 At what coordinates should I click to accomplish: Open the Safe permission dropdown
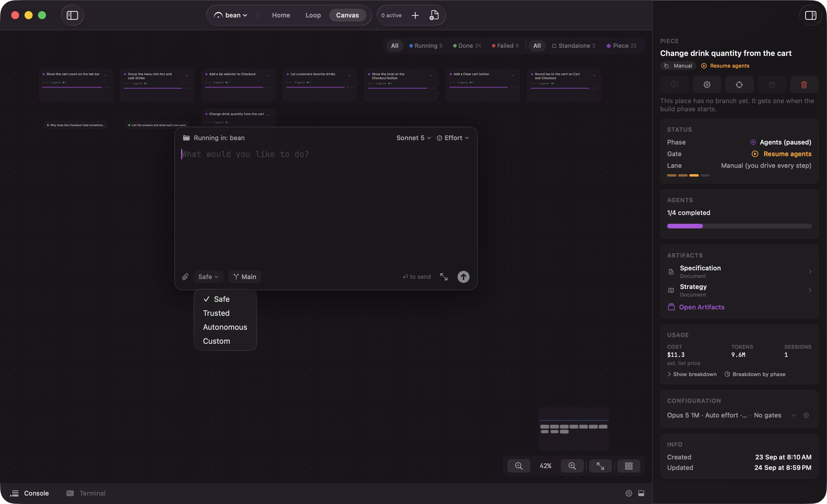point(208,277)
